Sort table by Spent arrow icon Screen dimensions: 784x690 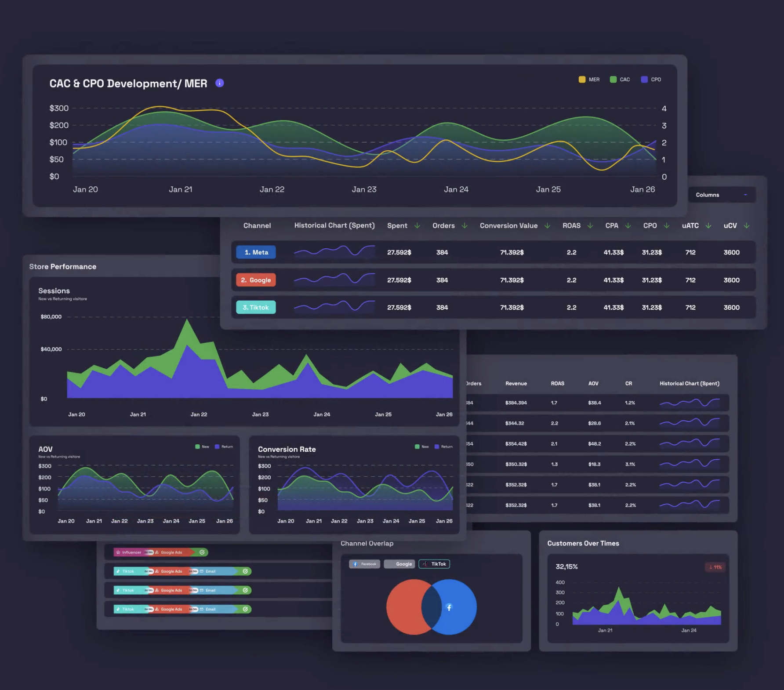tap(417, 225)
